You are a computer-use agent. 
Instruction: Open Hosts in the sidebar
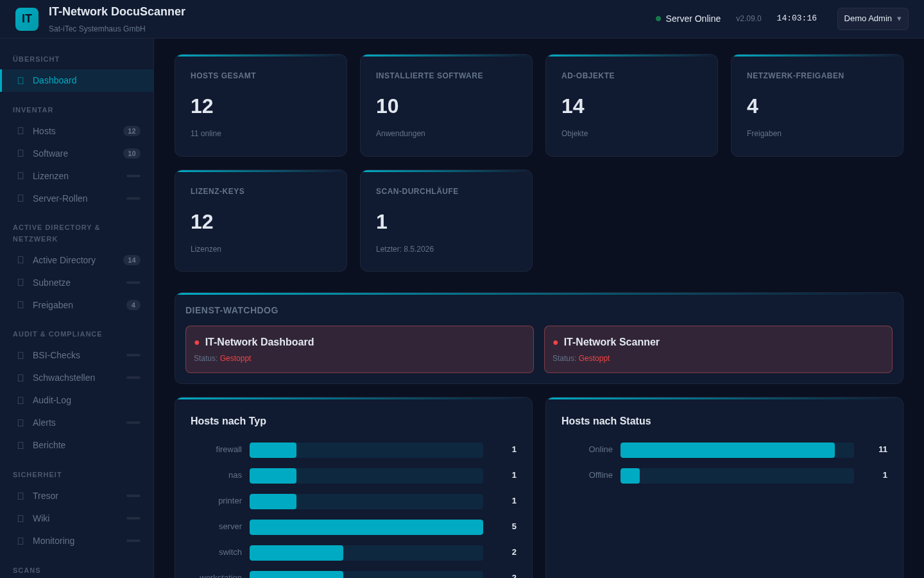click(x=77, y=131)
